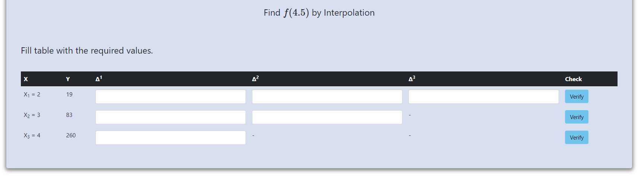The width and height of the screenshot is (644, 179).
Task: Select the Y value 83 cell
Action: (69, 115)
